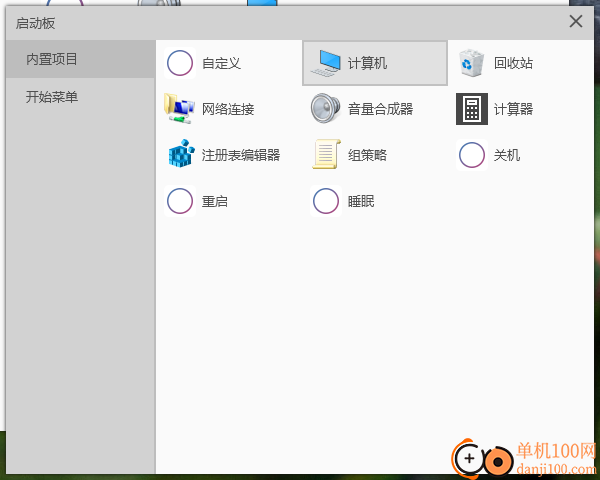Click the 睡眠 label text
This screenshot has height=480, width=600.
361,201
